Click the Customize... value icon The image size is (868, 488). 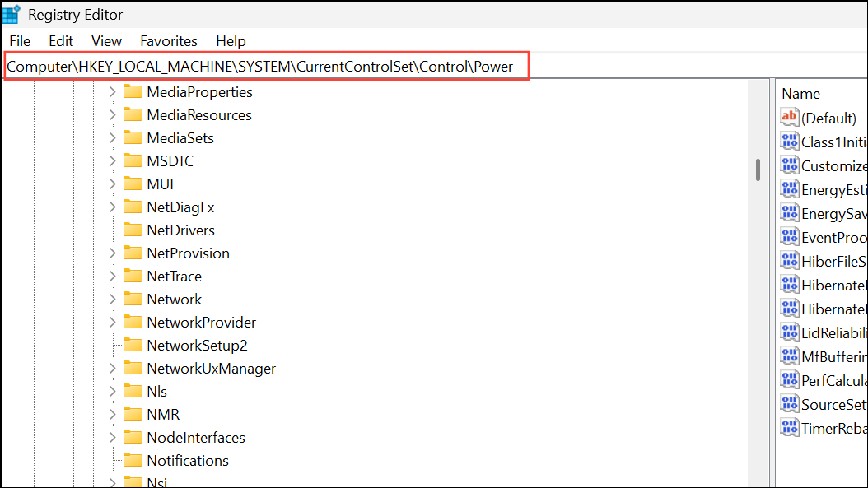(790, 165)
